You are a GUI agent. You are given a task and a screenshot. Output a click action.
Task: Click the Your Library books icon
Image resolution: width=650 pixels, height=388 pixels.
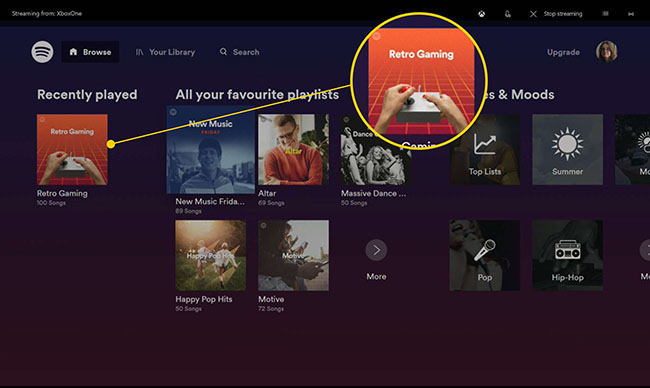coord(139,52)
